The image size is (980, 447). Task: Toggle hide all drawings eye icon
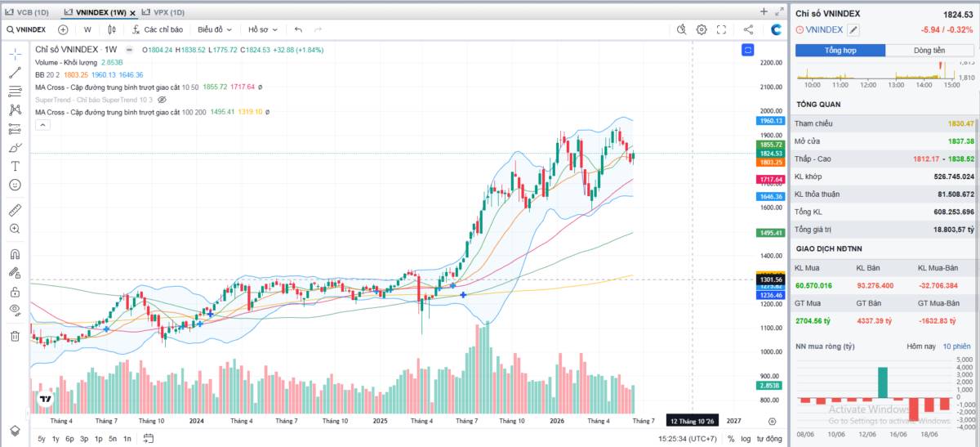tap(15, 310)
